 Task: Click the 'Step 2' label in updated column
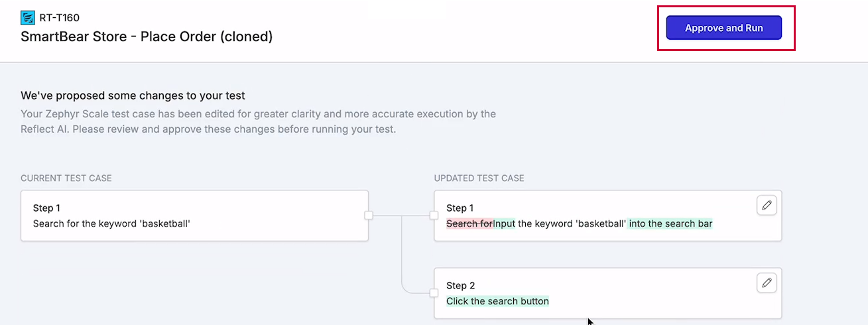tap(460, 286)
